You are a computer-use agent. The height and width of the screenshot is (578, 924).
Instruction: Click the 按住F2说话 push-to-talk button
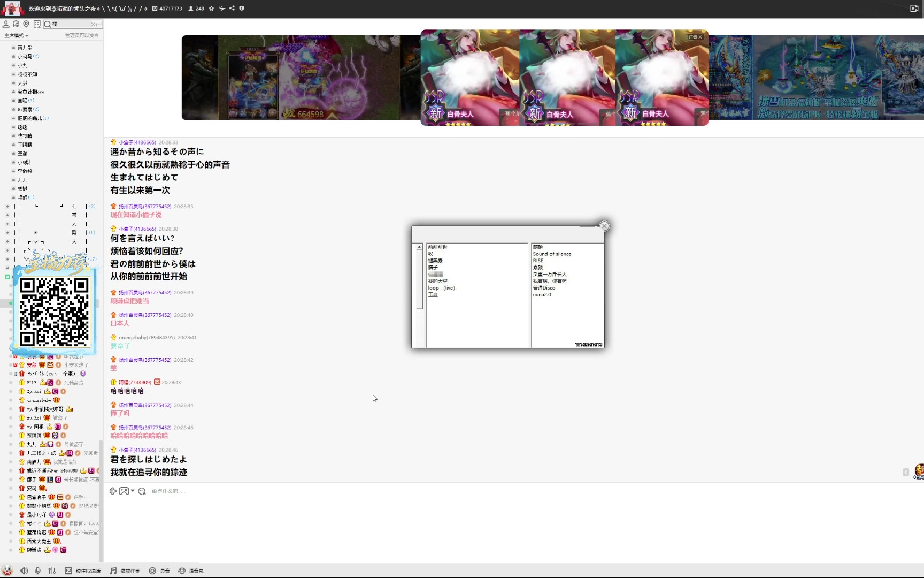tap(83, 571)
